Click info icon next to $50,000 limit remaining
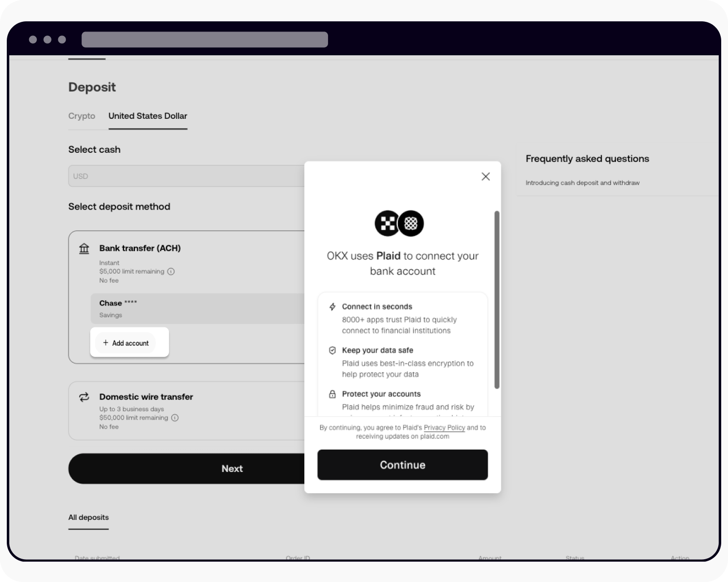This screenshot has height=582, width=728. click(175, 418)
